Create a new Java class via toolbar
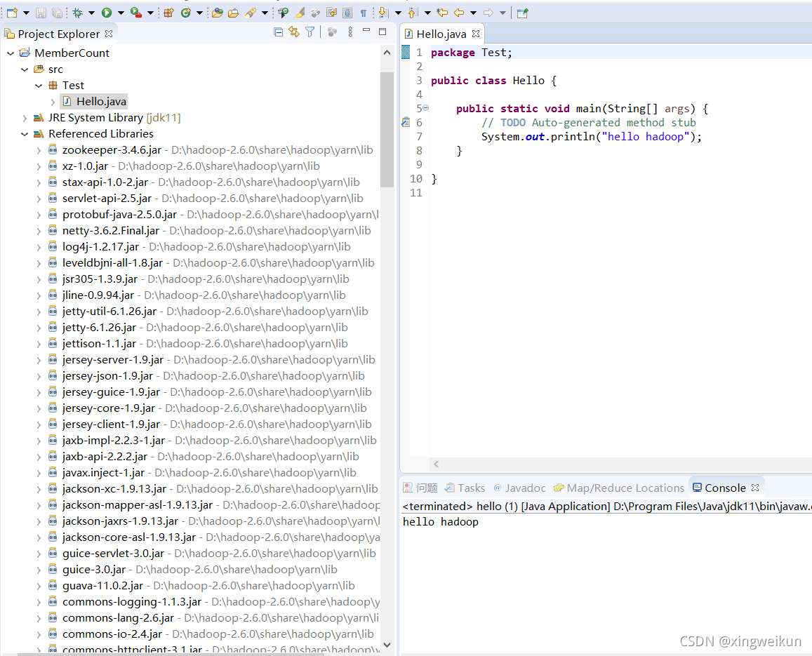 [186, 13]
